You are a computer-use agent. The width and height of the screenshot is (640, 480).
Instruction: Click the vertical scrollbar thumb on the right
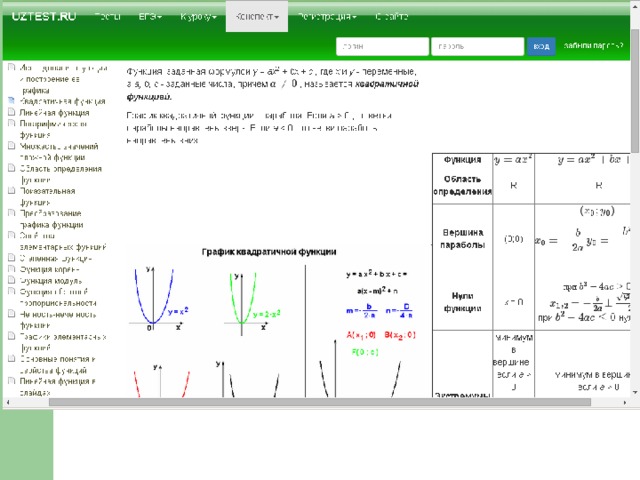tap(635, 90)
